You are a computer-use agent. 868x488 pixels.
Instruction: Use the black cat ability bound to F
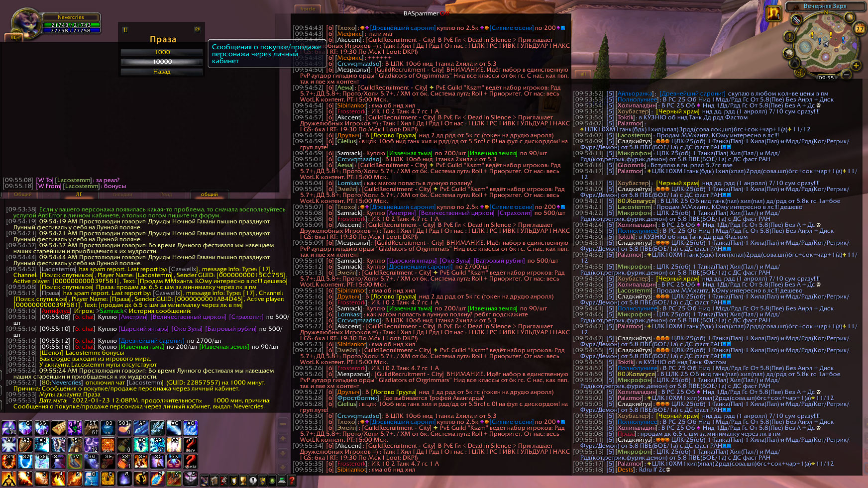click(x=141, y=479)
